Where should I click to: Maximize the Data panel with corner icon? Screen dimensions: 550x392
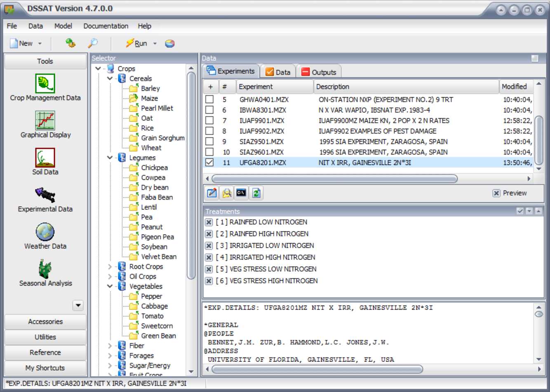[x=535, y=58]
